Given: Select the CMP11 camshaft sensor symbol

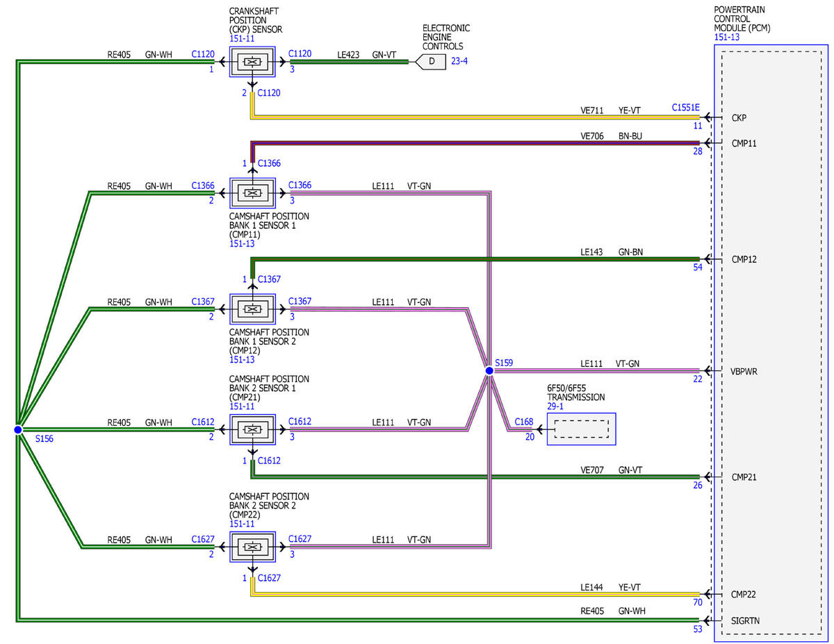Looking at the screenshot, I should tap(253, 193).
